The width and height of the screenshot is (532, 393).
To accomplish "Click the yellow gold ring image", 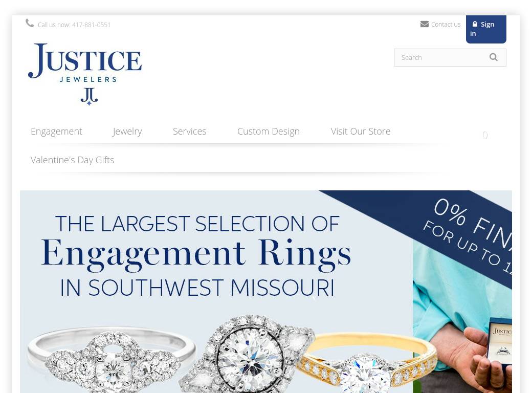I will tap(366, 362).
